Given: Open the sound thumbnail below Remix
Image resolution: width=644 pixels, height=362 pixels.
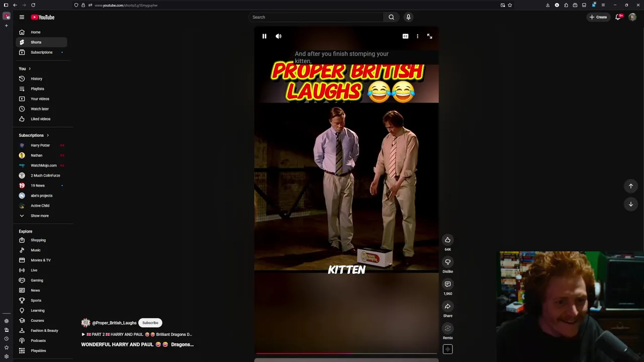Looking at the screenshot, I should [x=447, y=349].
